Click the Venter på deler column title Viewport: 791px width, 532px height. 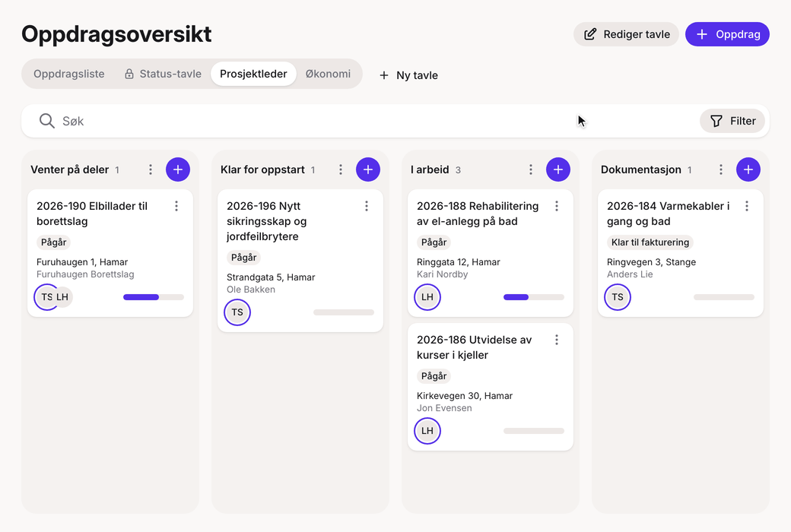(70, 169)
